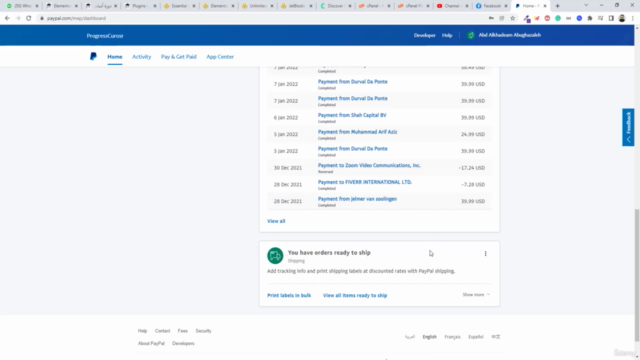
Task: Toggle the browser side panel icon
Action: (611, 18)
